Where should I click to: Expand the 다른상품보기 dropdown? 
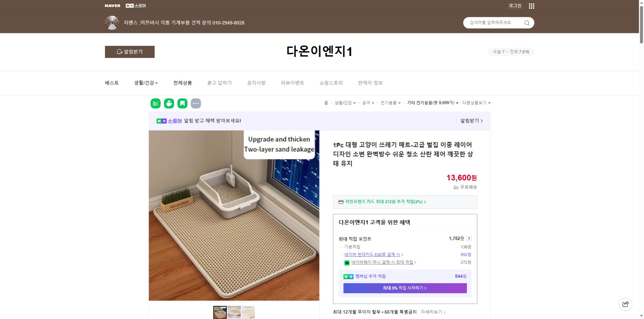coord(477,103)
